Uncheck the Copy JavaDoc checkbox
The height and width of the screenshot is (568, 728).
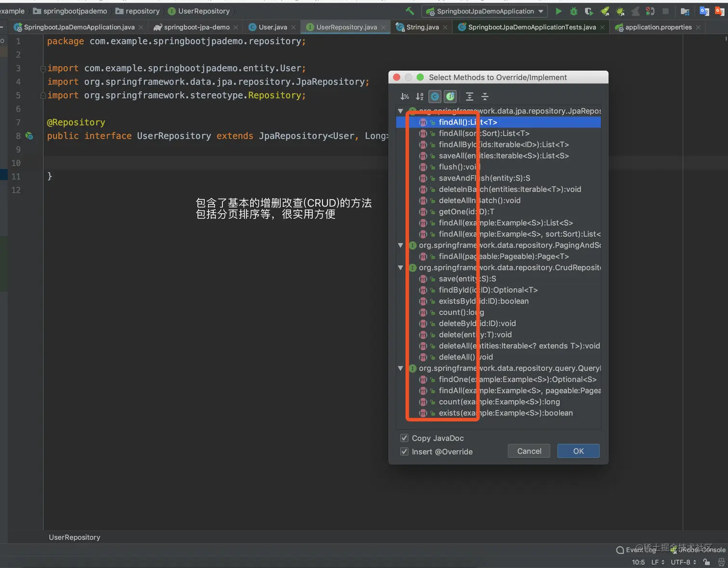[x=404, y=438]
